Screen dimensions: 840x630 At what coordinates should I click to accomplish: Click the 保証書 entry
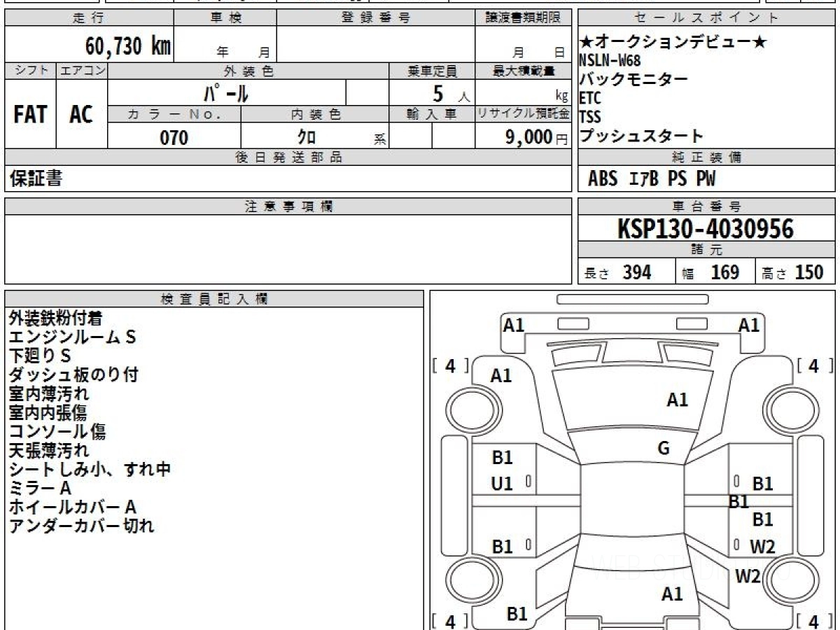[36, 178]
